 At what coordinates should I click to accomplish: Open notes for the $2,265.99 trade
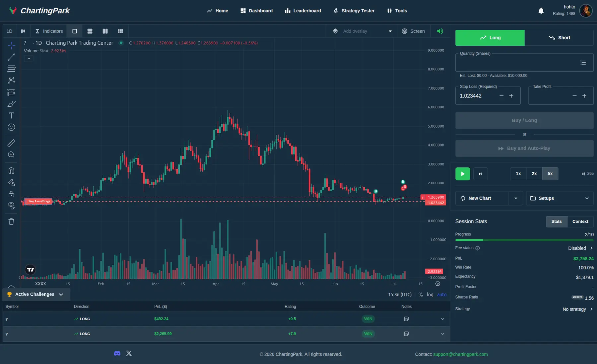click(x=406, y=334)
